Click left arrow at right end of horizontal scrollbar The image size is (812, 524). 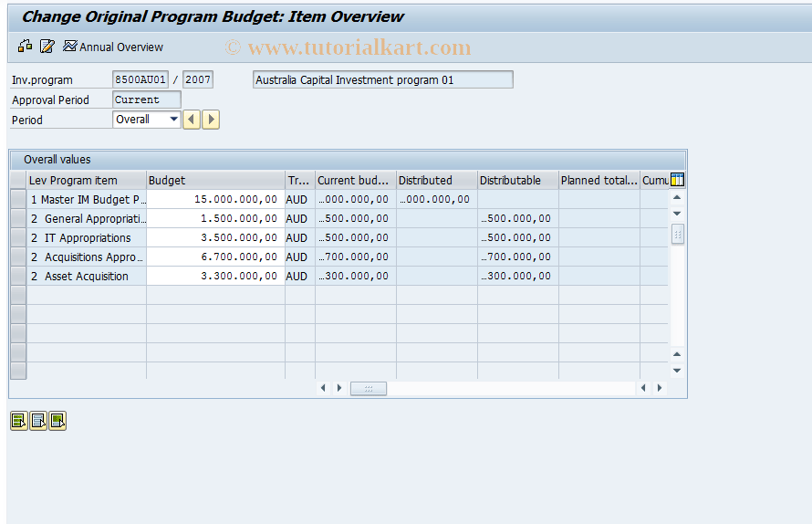(643, 388)
